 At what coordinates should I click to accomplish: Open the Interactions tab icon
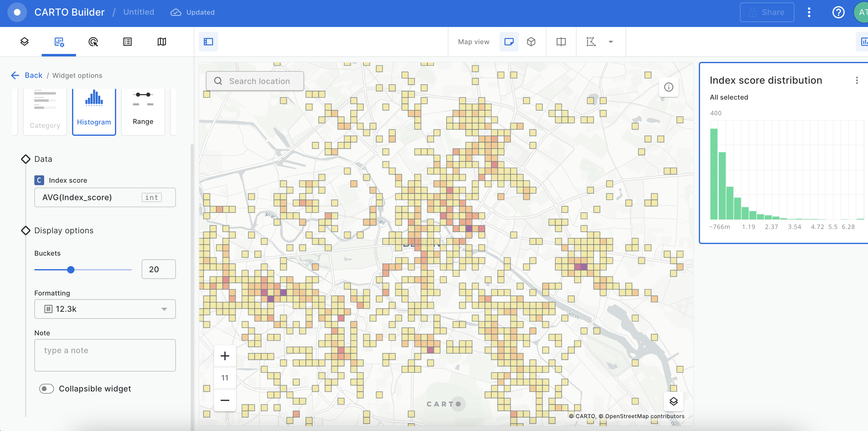click(x=93, y=42)
